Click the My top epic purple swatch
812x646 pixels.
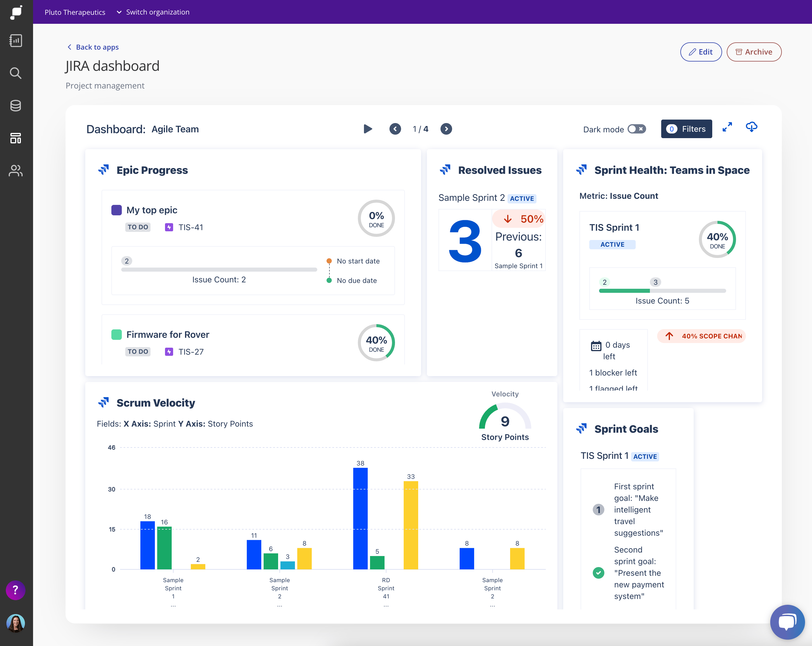coord(116,210)
